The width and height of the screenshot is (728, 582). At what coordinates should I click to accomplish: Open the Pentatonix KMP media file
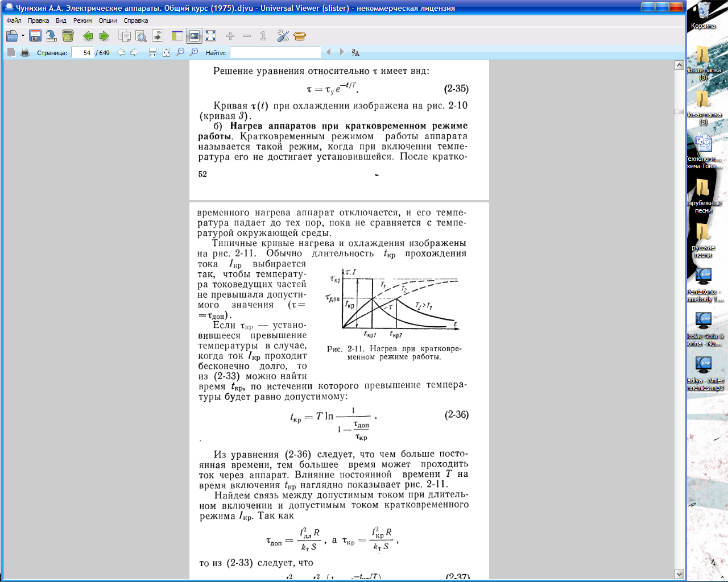[x=704, y=284]
